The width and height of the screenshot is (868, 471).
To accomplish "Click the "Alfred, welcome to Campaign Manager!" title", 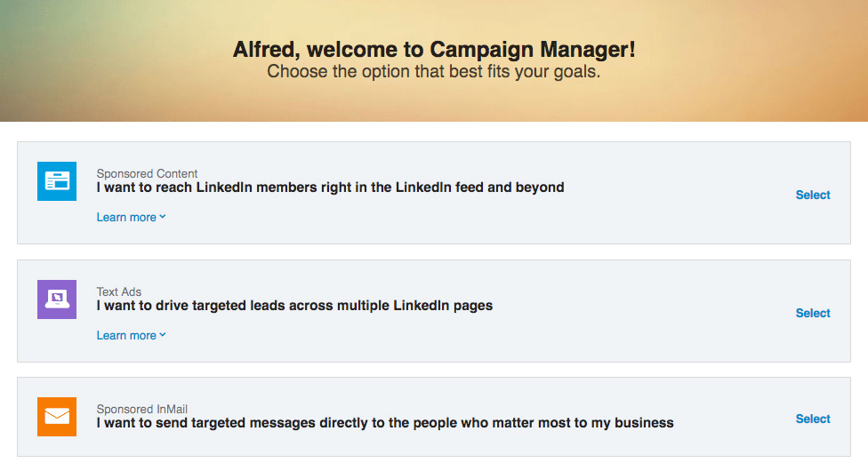I will tap(434, 50).
